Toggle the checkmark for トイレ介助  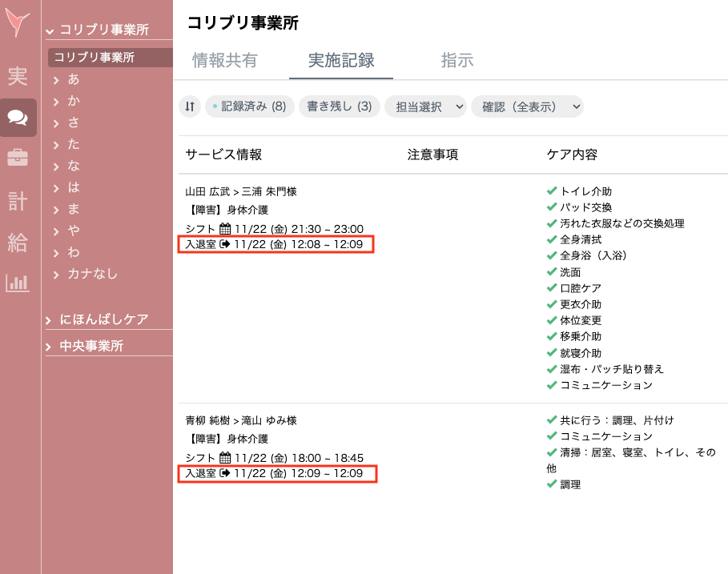550,190
